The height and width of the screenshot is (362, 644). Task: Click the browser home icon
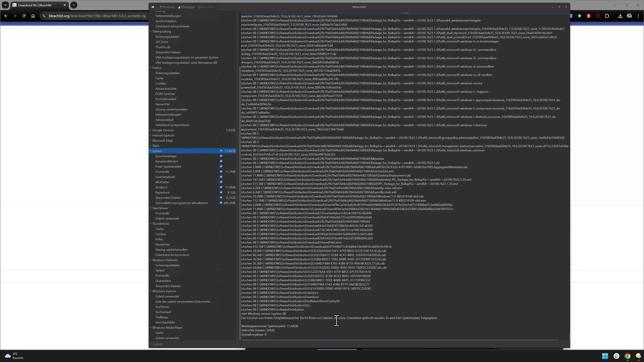(x=33, y=16)
